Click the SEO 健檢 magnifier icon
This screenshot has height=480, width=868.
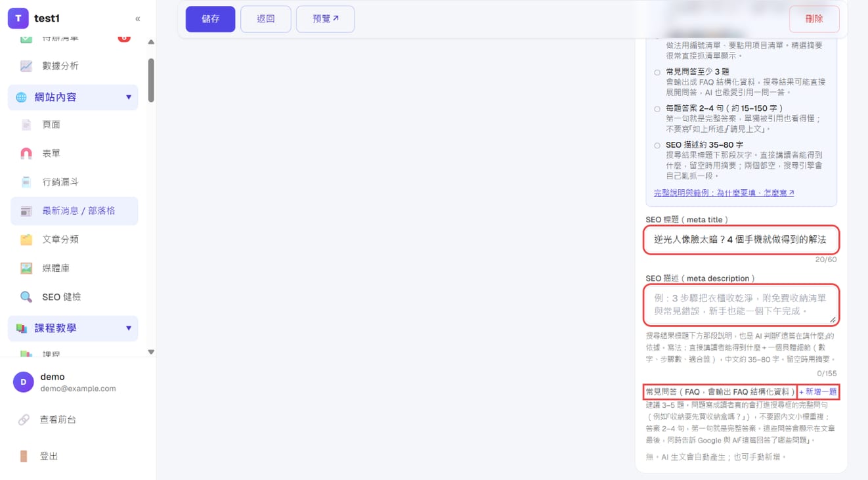(26, 297)
